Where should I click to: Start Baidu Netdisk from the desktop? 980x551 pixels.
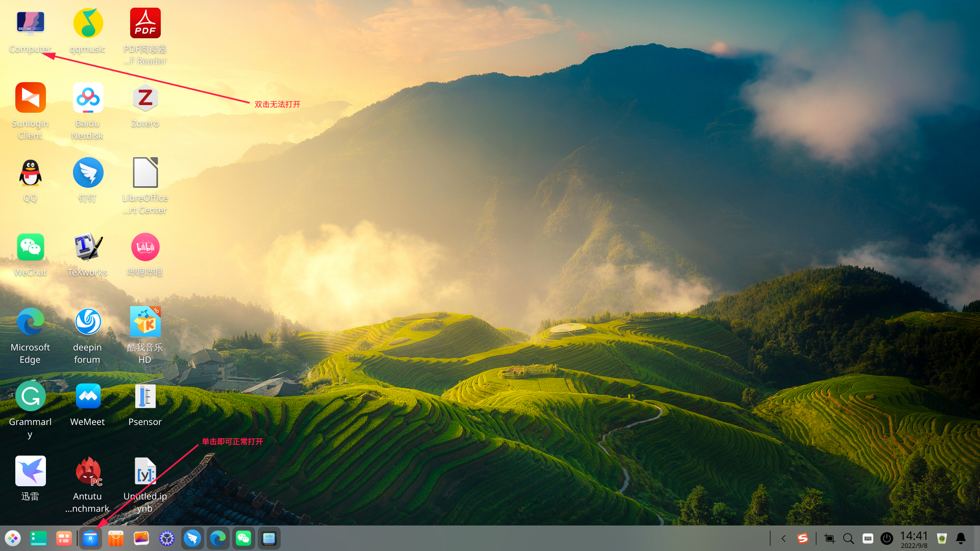click(87, 97)
